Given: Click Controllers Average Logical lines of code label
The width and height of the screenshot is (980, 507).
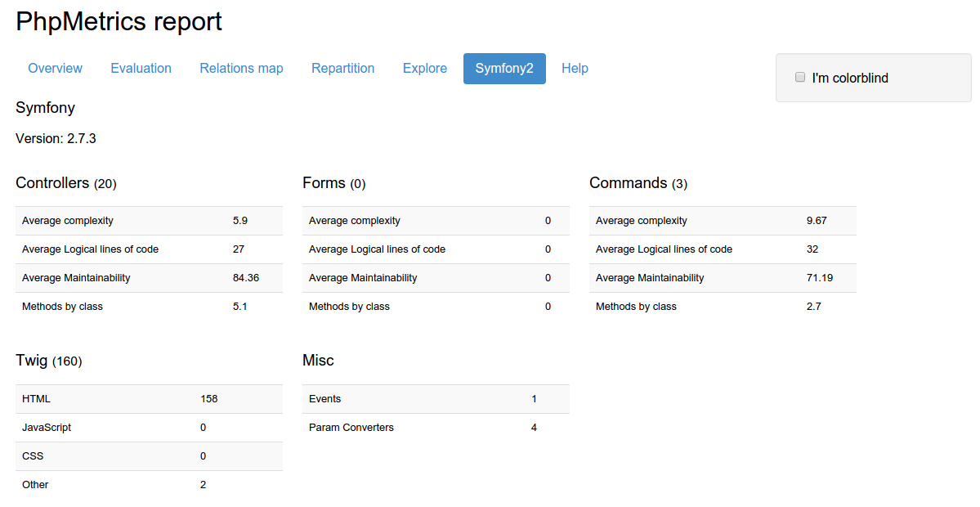Looking at the screenshot, I should (x=90, y=249).
